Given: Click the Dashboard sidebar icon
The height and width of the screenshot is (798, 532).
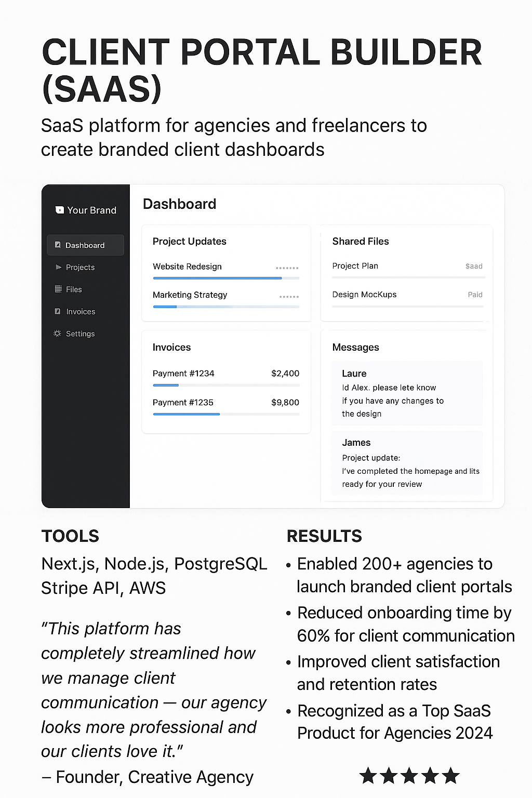Looking at the screenshot, I should [58, 245].
